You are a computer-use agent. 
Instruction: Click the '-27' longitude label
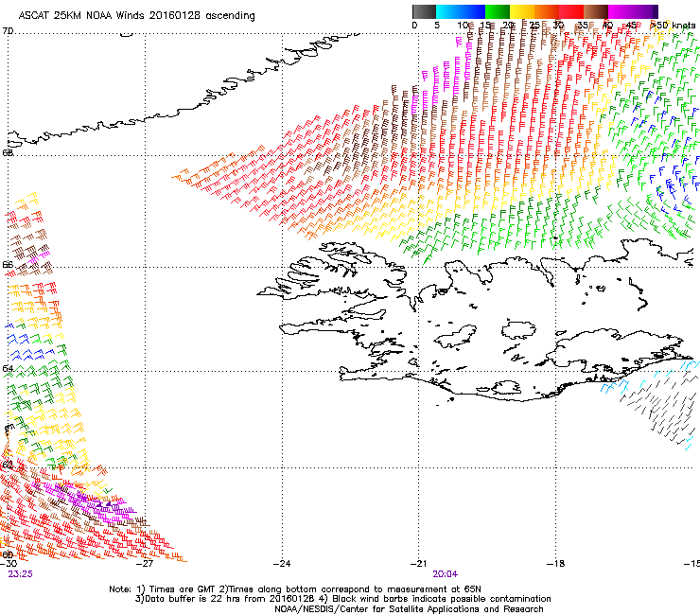click(x=145, y=563)
